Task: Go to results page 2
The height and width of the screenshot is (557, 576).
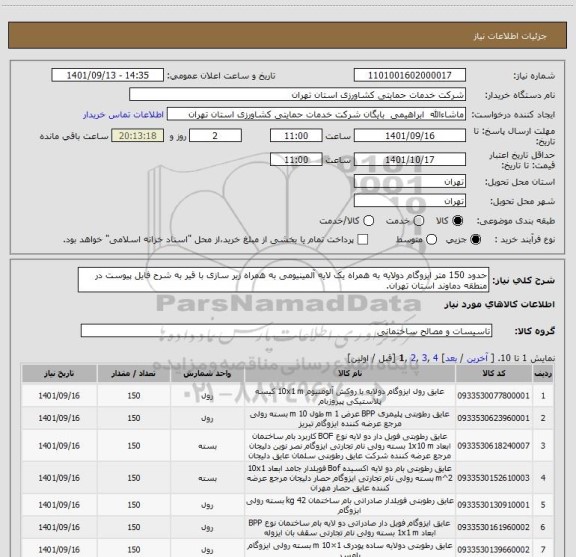Action: (x=413, y=358)
